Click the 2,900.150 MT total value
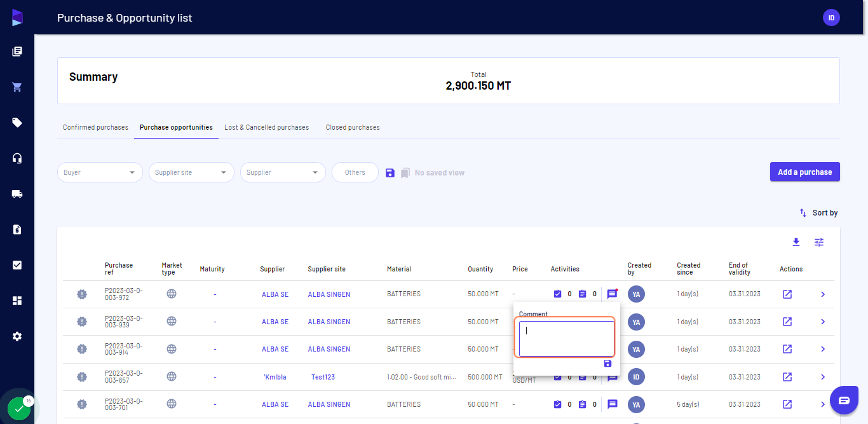Screen dimensions: 868x424 point(478,86)
